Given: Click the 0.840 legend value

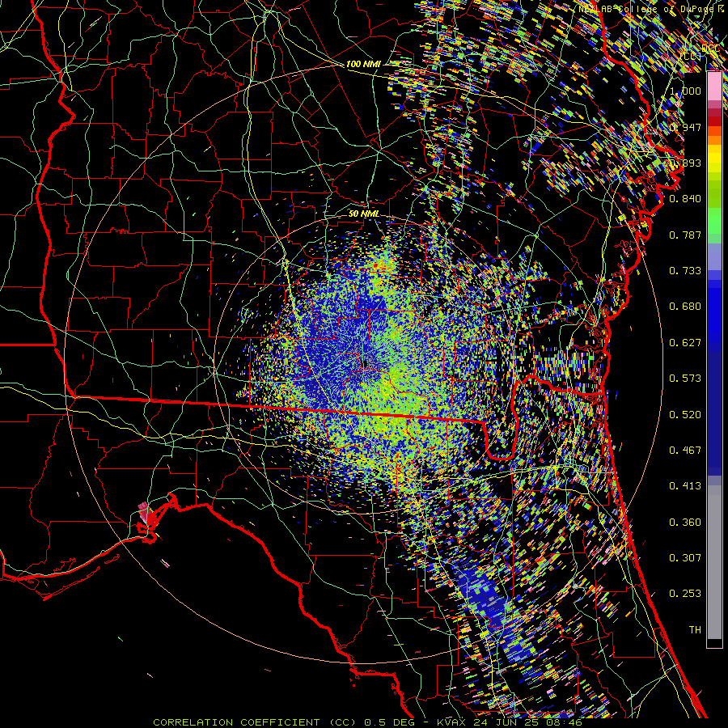Looking at the screenshot, I should [x=685, y=199].
